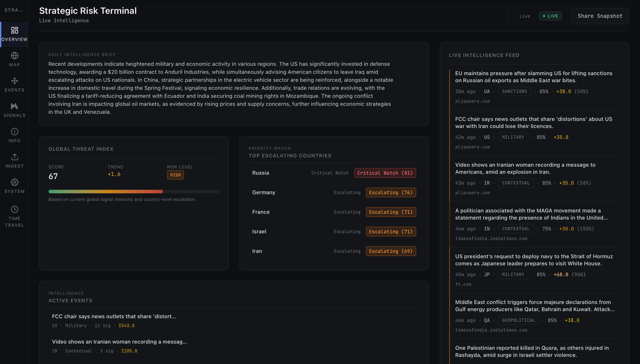640x364 pixels.
Task: Click the SANCTIONS tag in feed
Action: tap(514, 92)
